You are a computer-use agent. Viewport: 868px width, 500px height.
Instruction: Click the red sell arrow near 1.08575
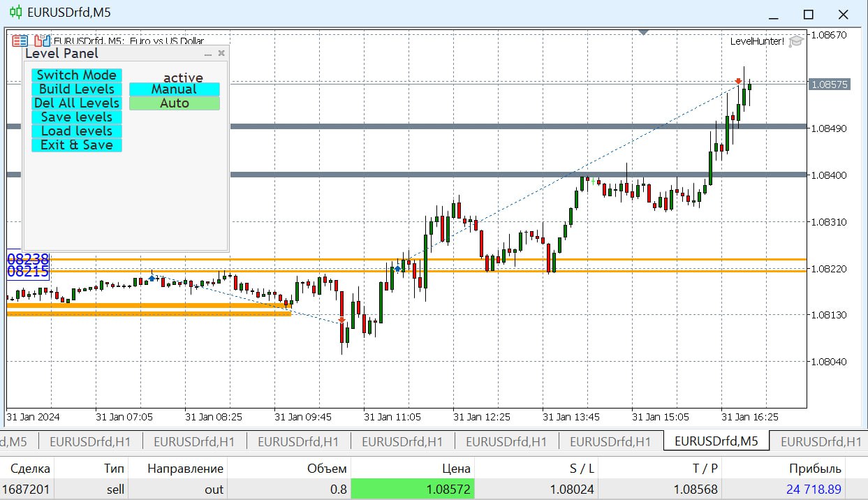(738, 82)
